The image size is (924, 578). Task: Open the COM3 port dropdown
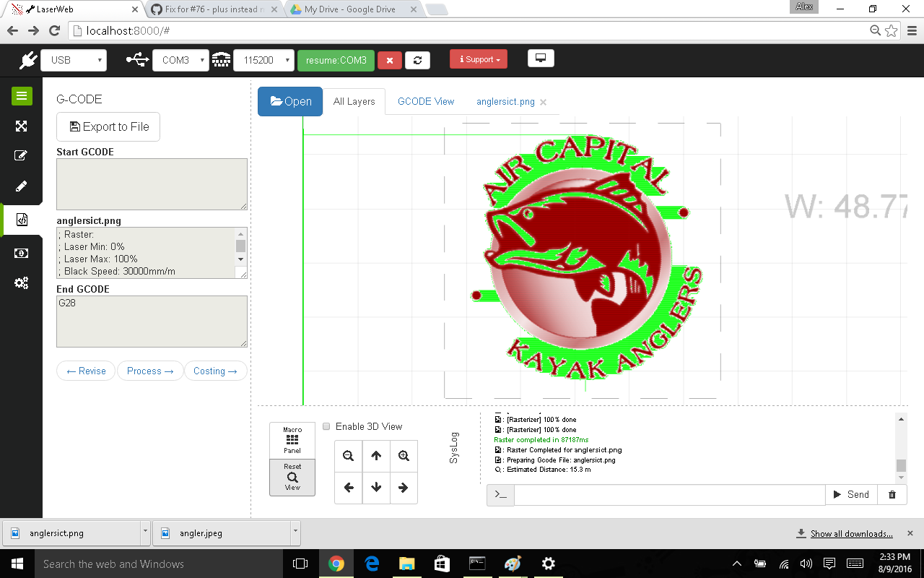(180, 60)
